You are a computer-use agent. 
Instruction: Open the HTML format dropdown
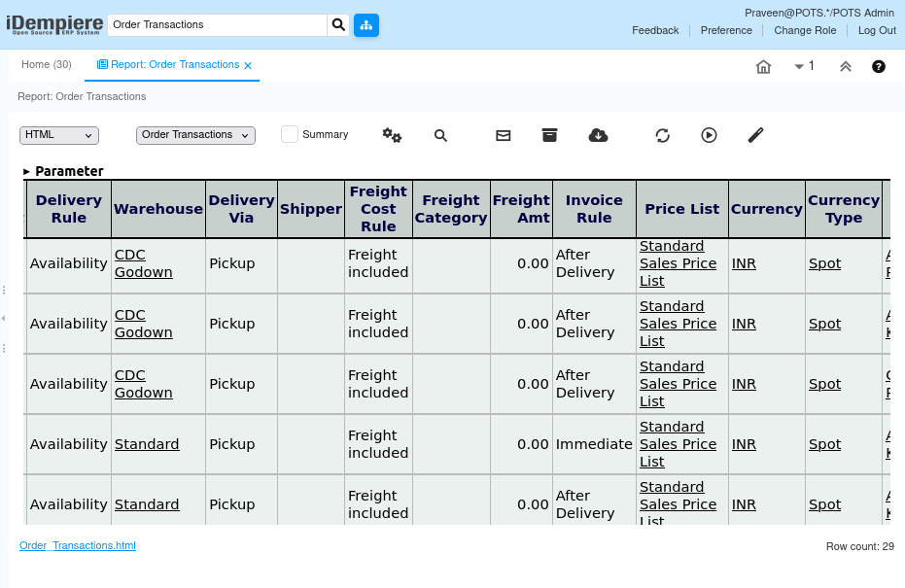[x=59, y=135]
